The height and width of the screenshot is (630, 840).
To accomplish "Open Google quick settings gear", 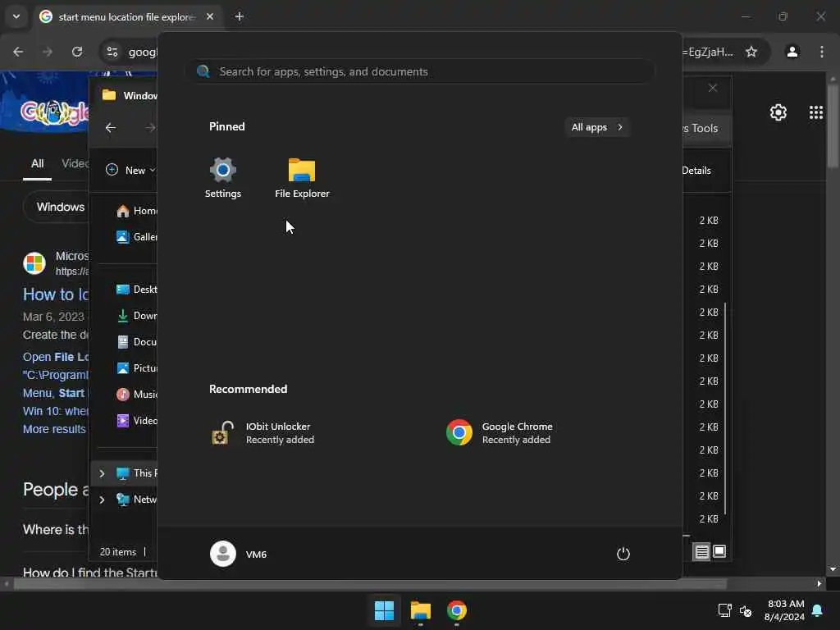I will tap(778, 112).
